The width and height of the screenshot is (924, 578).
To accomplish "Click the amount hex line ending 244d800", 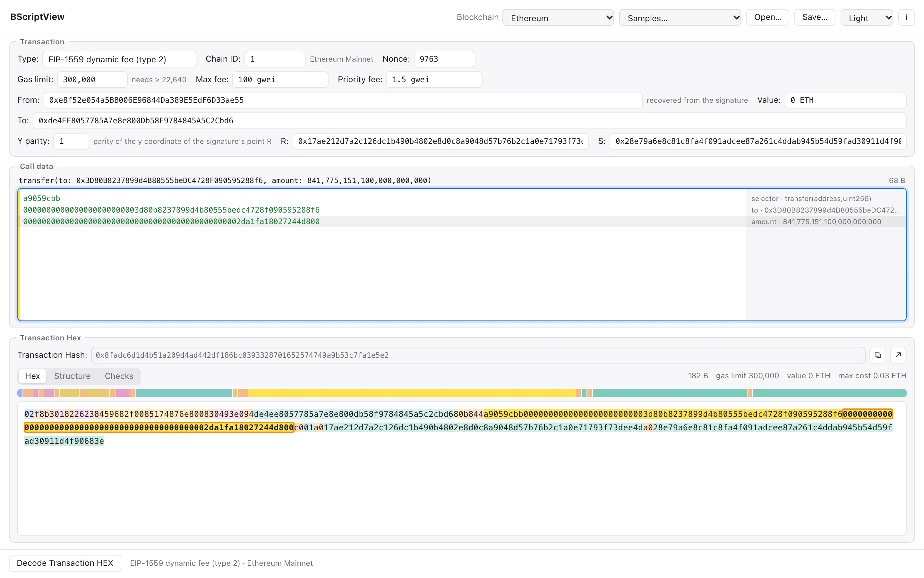I will pyautogui.click(x=171, y=222).
